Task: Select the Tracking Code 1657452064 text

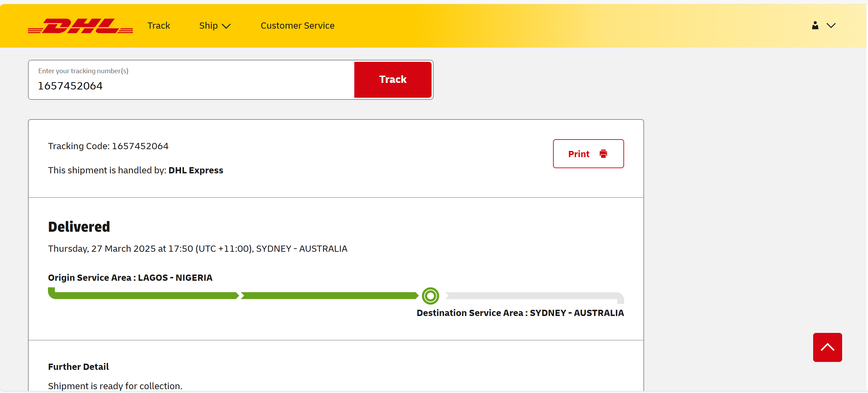Action: pos(108,146)
